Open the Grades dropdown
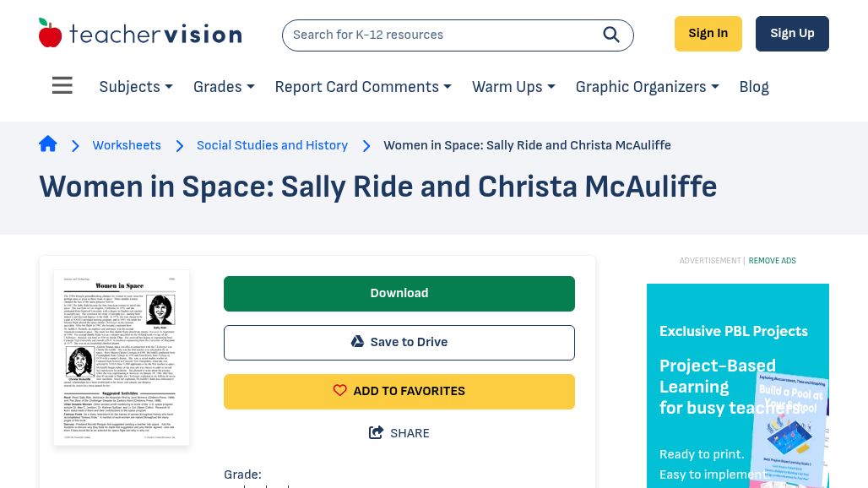This screenshot has width=868, height=488. (223, 87)
